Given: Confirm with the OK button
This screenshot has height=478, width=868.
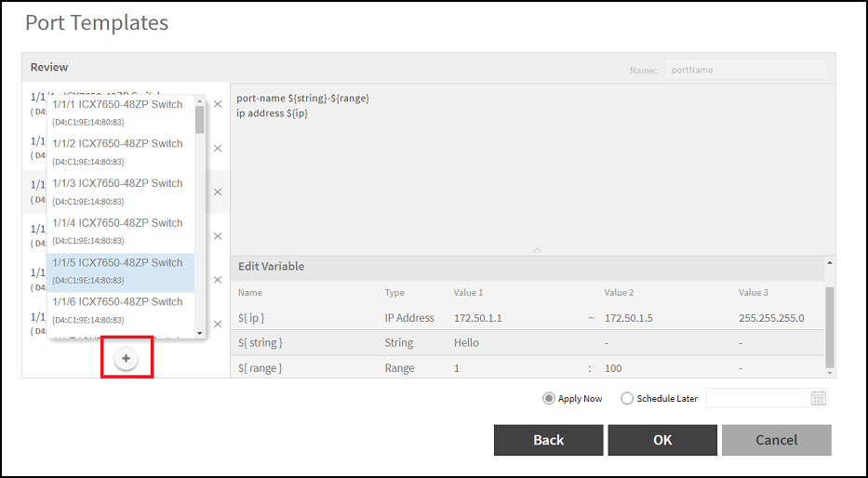Looking at the screenshot, I should [662, 440].
